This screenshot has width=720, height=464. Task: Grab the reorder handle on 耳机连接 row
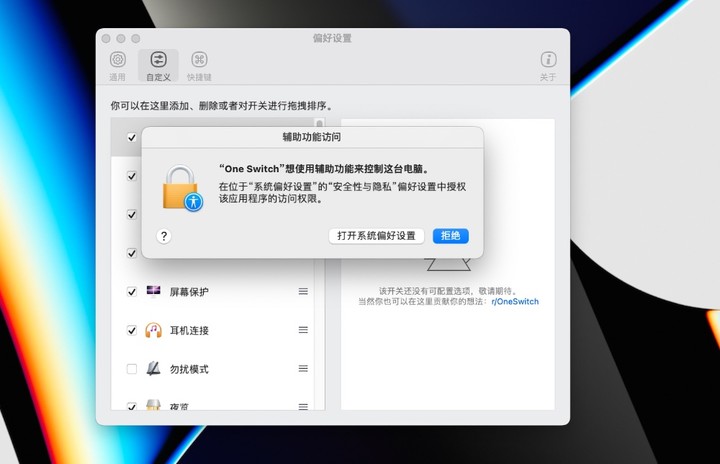(x=303, y=330)
